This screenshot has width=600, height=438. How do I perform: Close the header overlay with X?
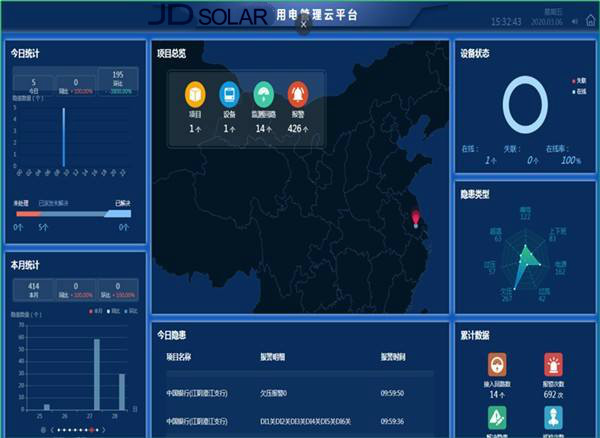(303, 25)
